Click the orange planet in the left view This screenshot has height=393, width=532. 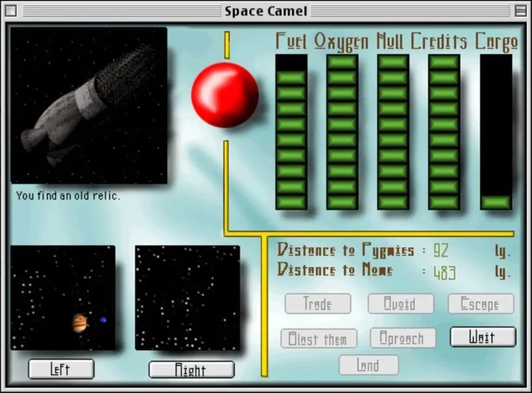point(79,323)
